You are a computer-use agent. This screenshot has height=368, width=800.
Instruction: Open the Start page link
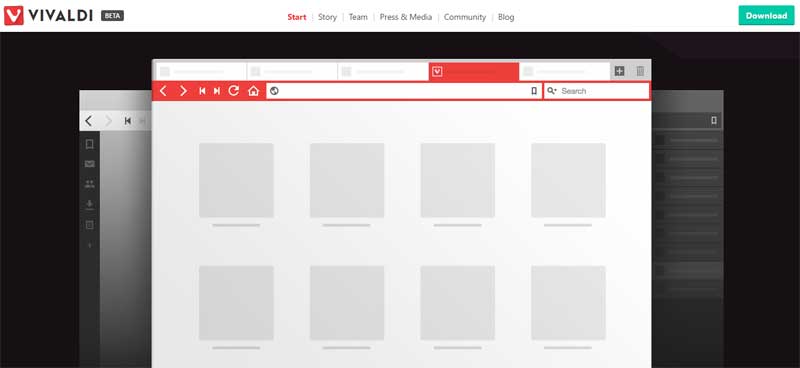click(297, 17)
